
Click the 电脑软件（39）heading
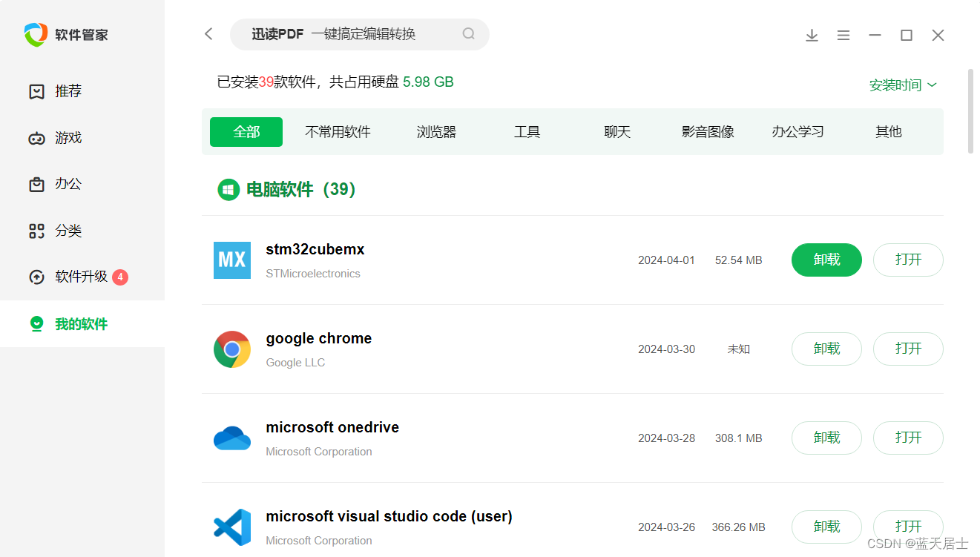301,190
